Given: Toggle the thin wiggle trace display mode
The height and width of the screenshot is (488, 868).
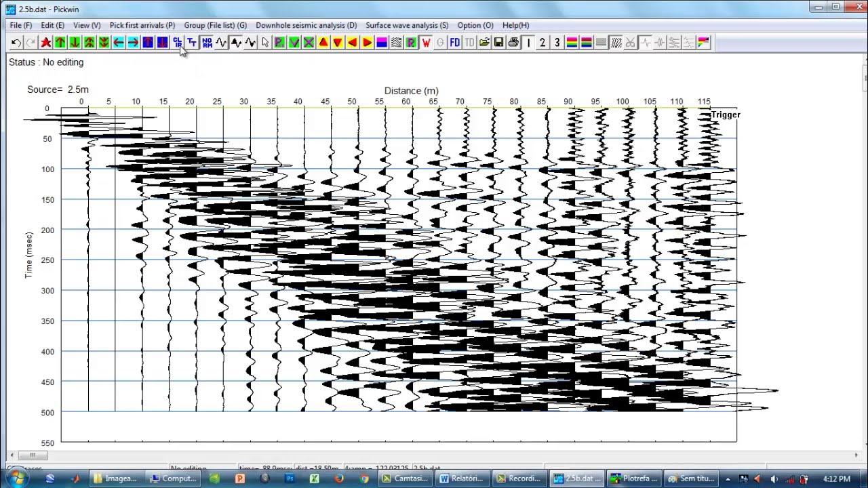Looking at the screenshot, I should (221, 43).
